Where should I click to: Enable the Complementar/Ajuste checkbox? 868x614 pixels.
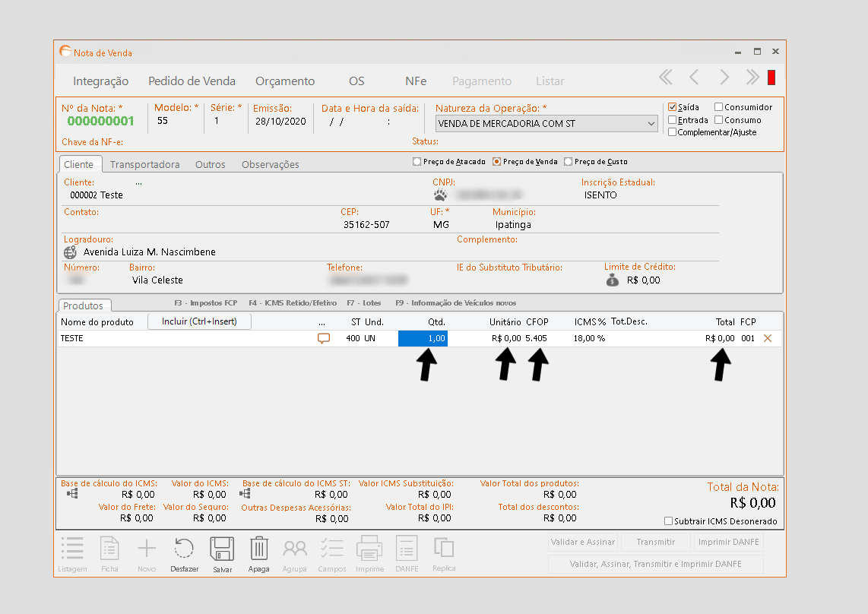672,131
